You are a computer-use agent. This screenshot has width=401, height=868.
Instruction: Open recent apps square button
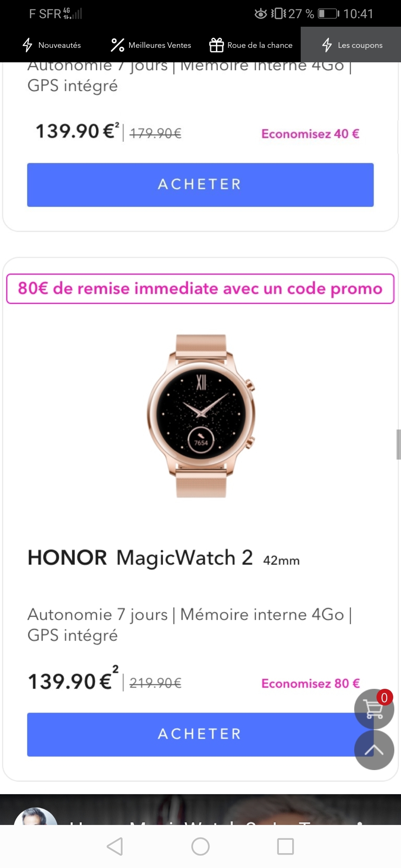tap(286, 846)
